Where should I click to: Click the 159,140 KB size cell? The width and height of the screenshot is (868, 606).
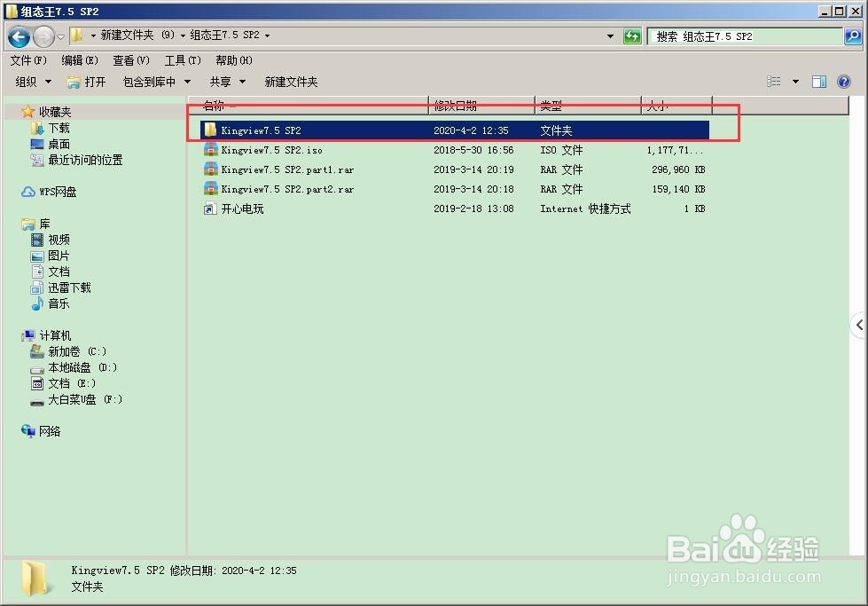tap(678, 189)
